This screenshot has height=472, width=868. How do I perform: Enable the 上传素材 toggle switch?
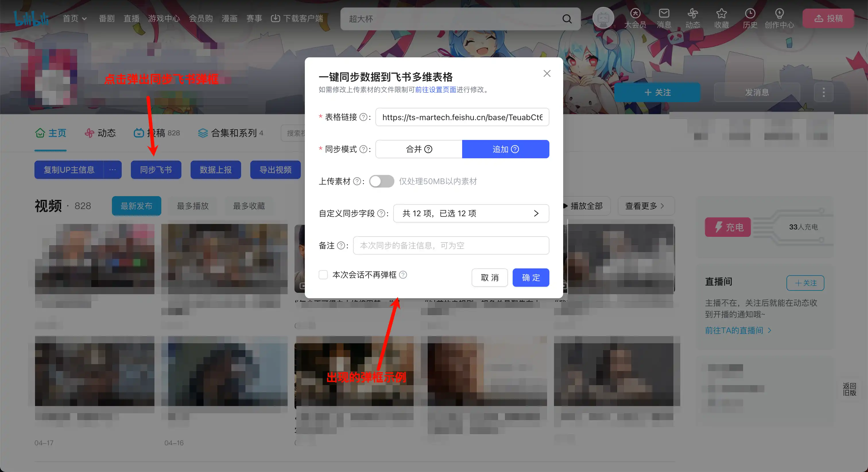tap(381, 181)
